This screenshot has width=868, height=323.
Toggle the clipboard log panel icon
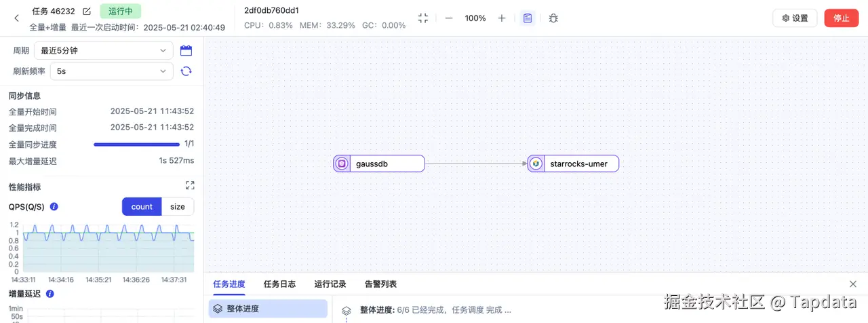click(x=528, y=18)
